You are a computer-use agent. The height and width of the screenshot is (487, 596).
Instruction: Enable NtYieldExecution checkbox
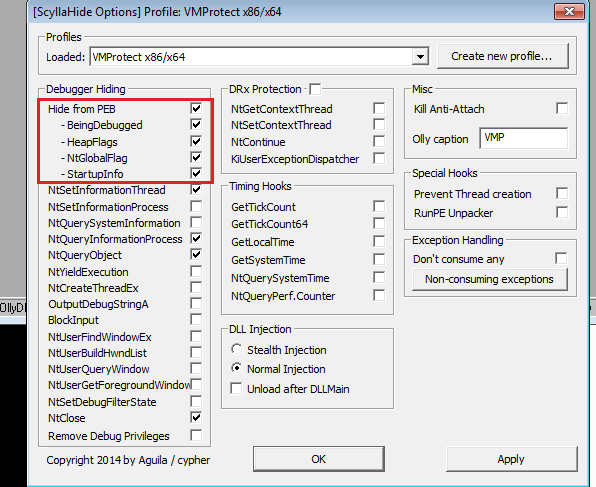point(196,271)
